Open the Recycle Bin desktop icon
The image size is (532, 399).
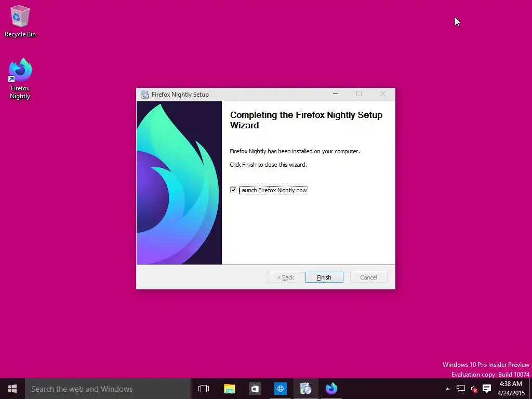coord(20,21)
